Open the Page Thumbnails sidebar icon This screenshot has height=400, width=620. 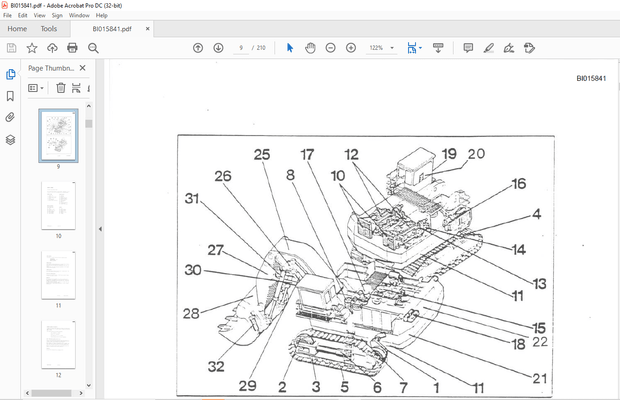tap(11, 74)
